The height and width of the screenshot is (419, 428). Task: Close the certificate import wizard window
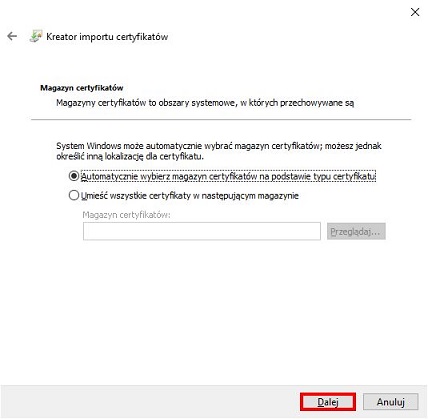tap(415, 12)
